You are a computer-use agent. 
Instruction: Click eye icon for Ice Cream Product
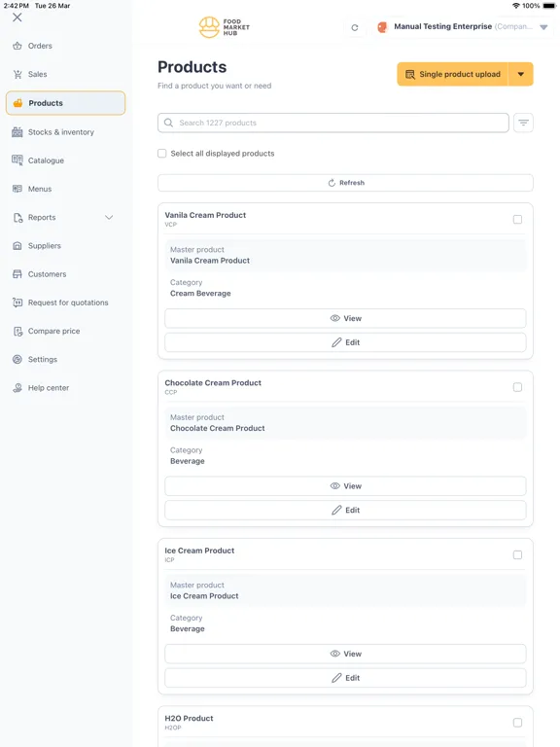[x=335, y=654]
